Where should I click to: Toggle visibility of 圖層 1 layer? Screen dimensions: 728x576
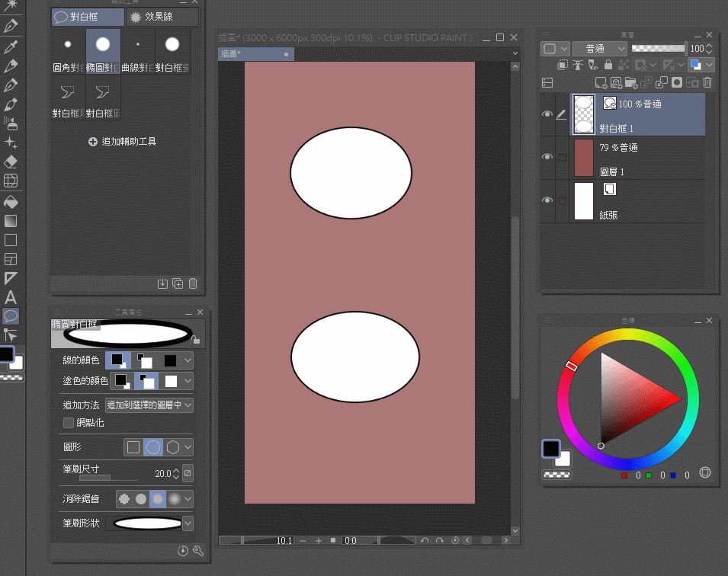point(547,157)
